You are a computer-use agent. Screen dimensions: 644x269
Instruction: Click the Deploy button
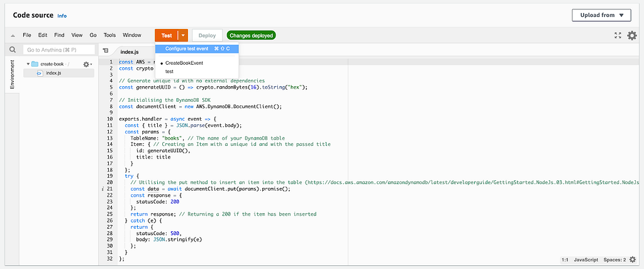pyautogui.click(x=207, y=36)
